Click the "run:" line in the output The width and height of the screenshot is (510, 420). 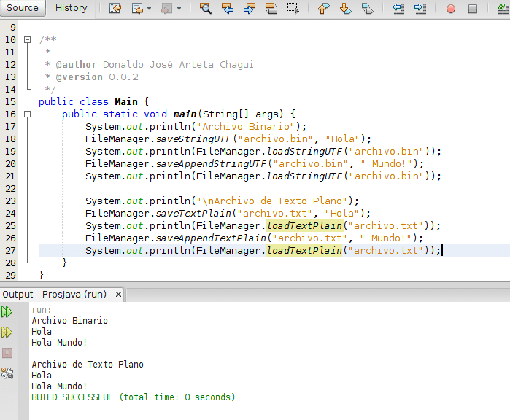42,310
